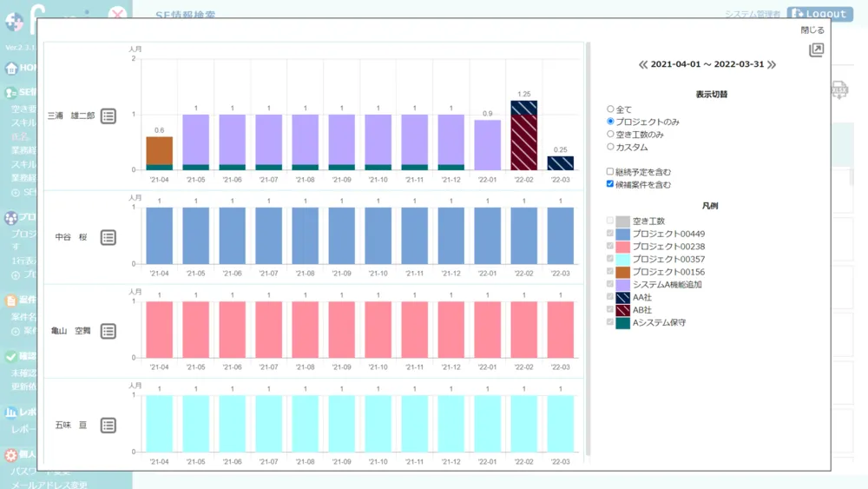Open chart in new window icon

pyautogui.click(x=816, y=50)
